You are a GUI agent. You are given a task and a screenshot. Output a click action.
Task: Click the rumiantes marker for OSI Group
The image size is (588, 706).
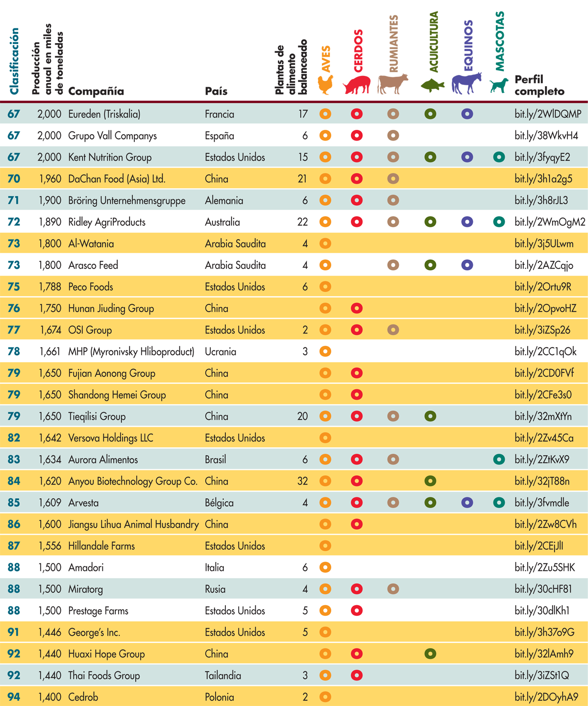pyautogui.click(x=393, y=330)
